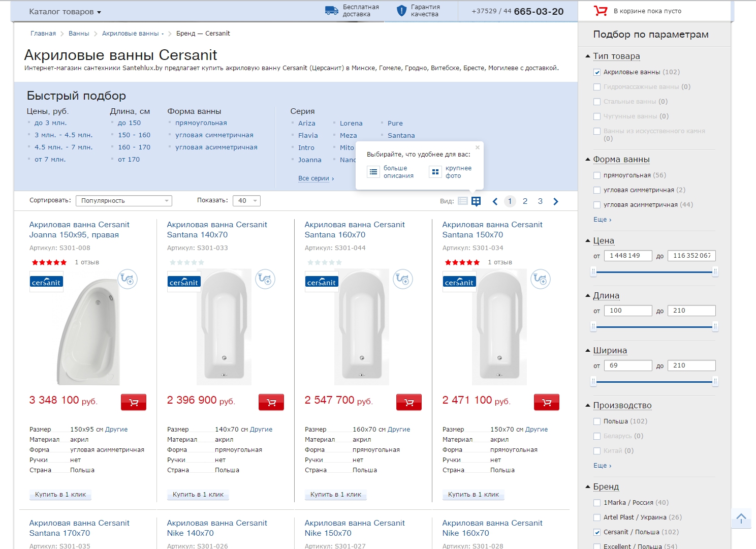Open sorting dropdown 'Популярность'
Screen dimensions: 756x549
124,201
